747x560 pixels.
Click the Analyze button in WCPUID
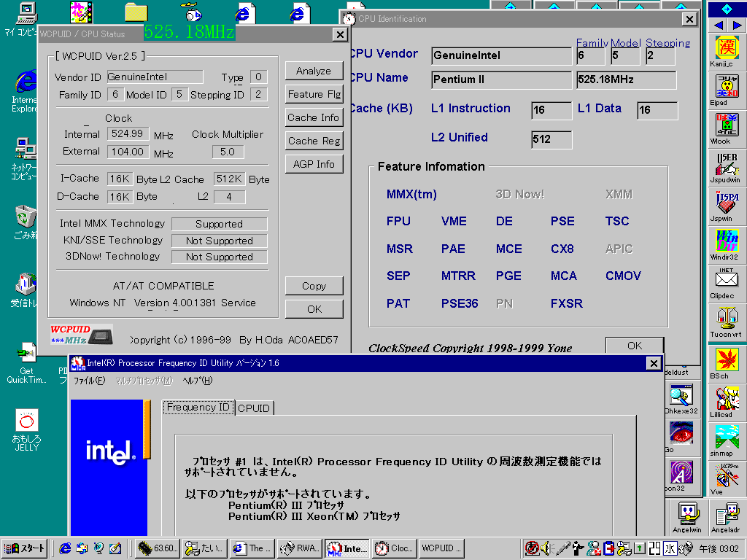314,71
